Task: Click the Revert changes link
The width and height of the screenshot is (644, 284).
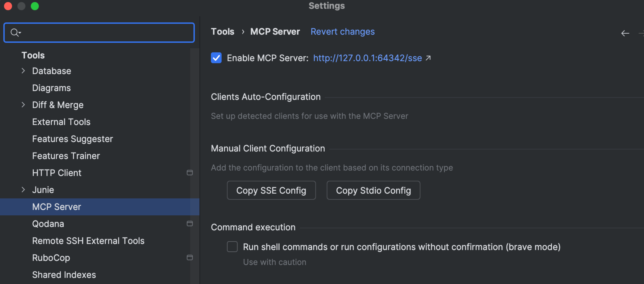Action: pyautogui.click(x=342, y=32)
